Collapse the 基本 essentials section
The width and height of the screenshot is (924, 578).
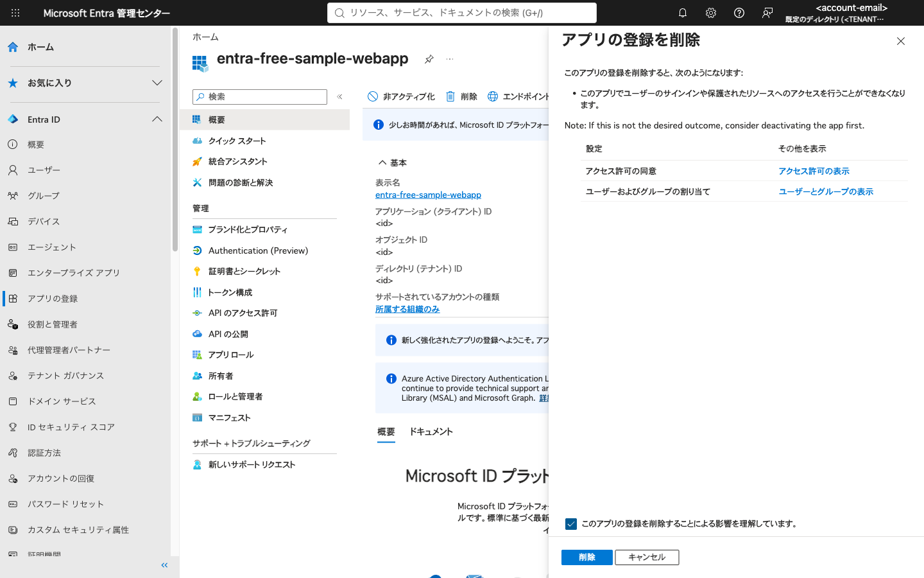pyautogui.click(x=382, y=162)
